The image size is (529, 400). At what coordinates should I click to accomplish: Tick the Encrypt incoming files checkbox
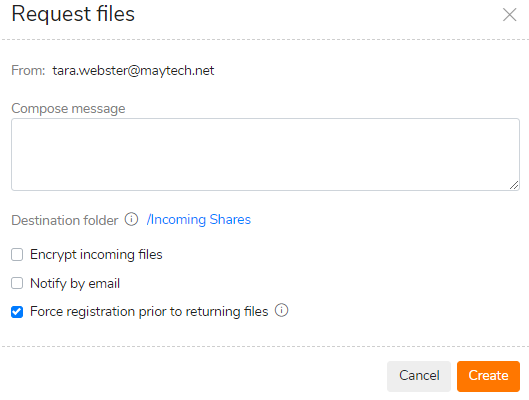[x=17, y=255]
